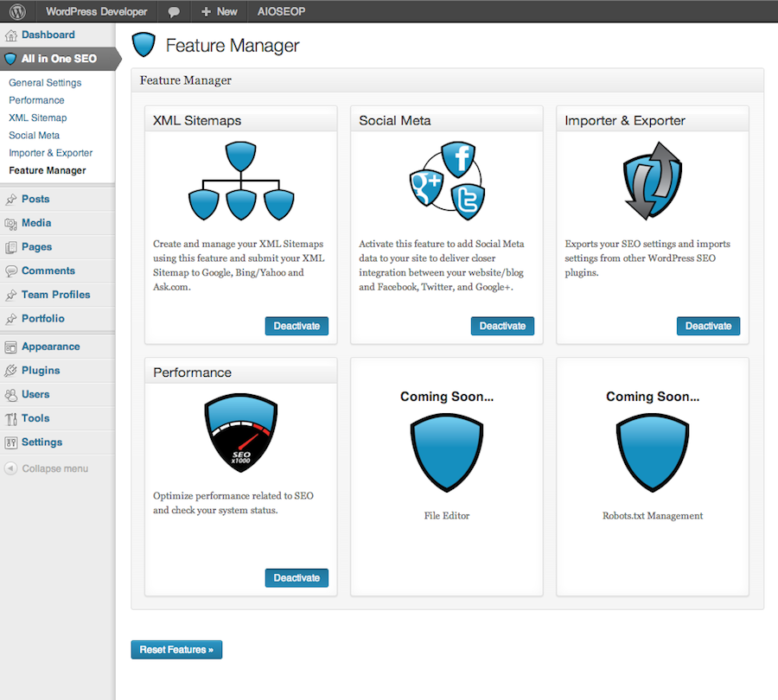Click the WordPress logo in admin bar
The image size is (778, 700).
coord(17,11)
